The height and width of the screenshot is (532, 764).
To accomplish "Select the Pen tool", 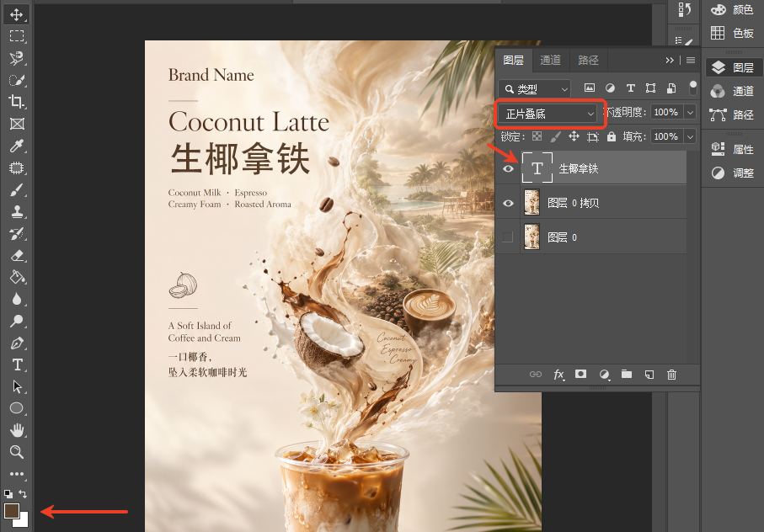I will pyautogui.click(x=17, y=343).
